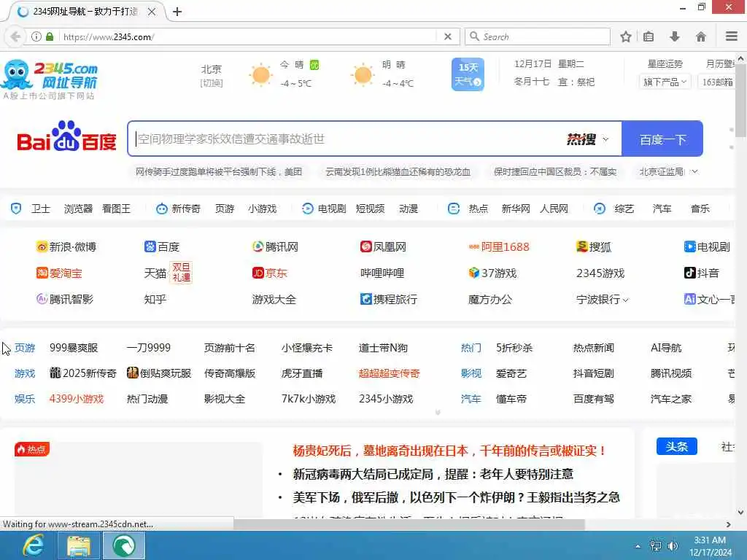
Task: Expand the 宁波银行 dropdown arrow
Action: click(x=625, y=300)
